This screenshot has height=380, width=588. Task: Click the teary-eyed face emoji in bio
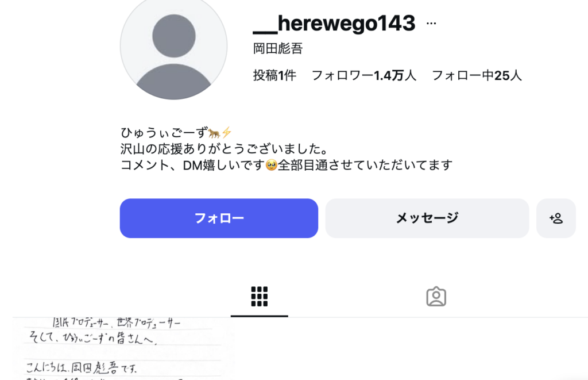(x=271, y=165)
